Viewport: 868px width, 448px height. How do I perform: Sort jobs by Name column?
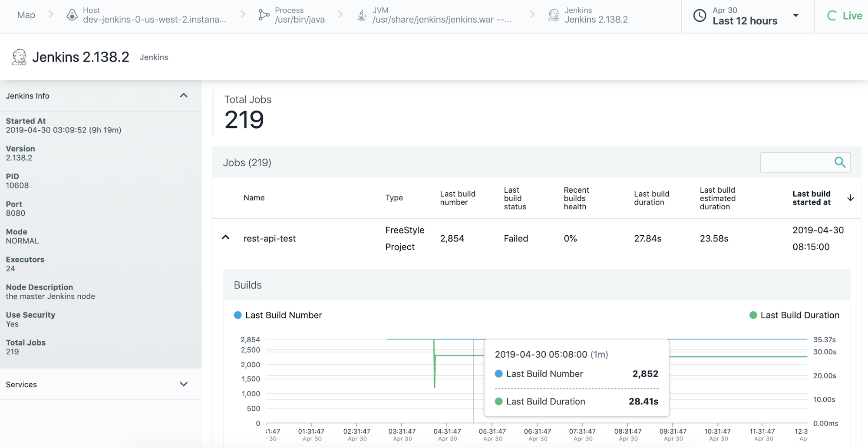coord(254,198)
